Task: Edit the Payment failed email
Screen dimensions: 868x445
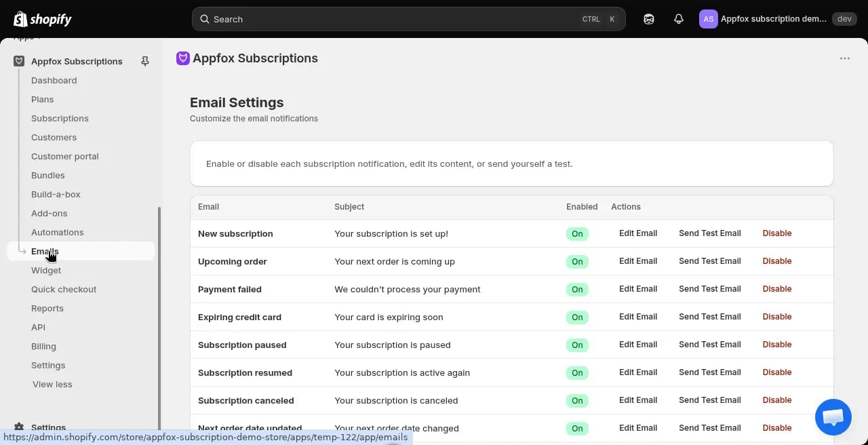Action: pos(638,289)
